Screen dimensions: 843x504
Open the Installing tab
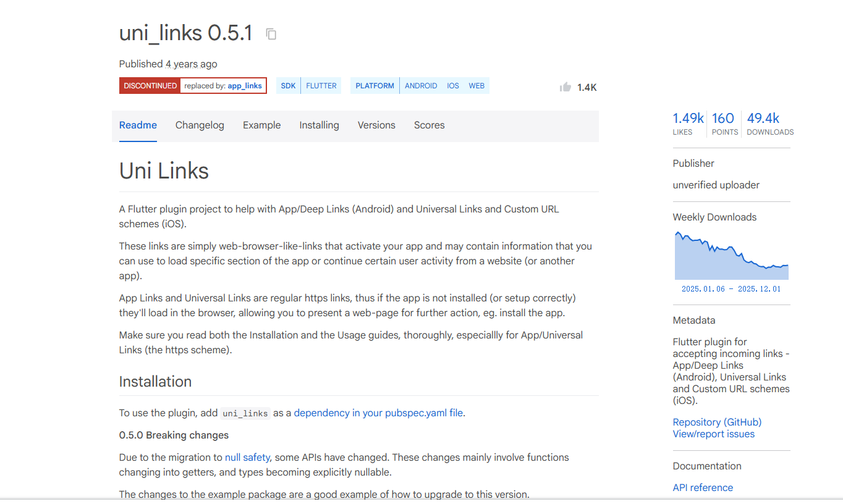pos(319,125)
